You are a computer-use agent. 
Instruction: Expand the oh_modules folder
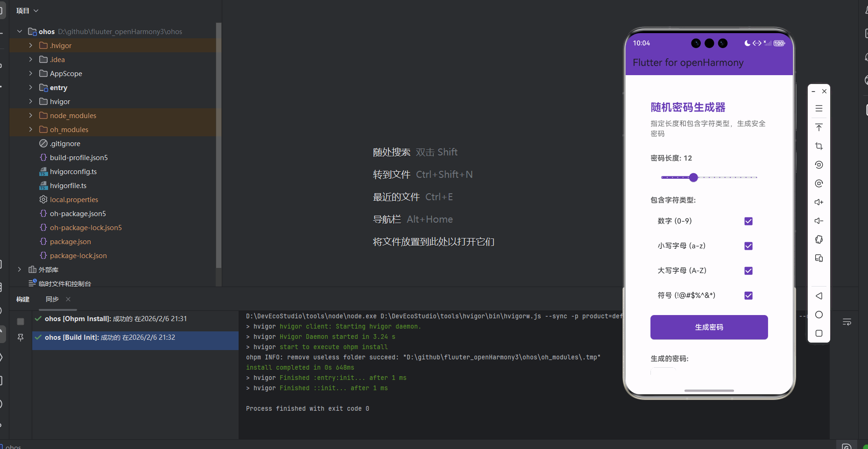point(30,129)
